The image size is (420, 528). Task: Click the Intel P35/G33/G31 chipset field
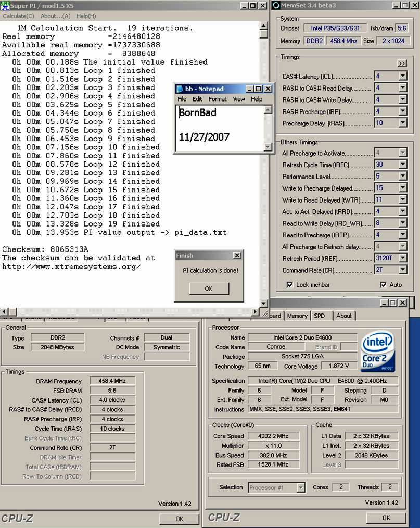(335, 28)
